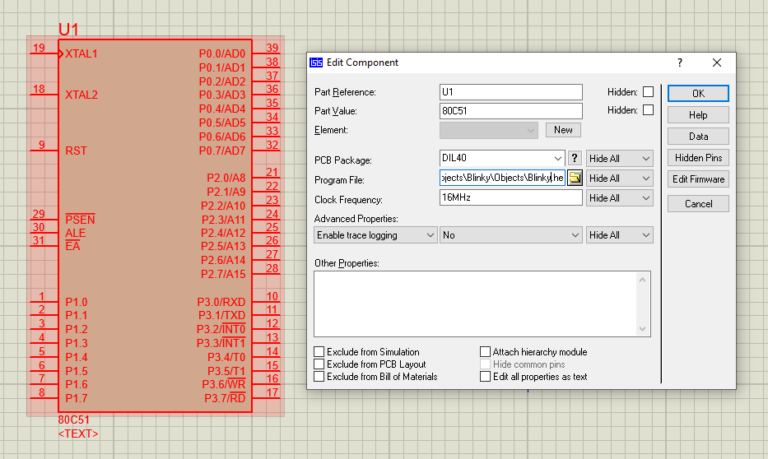Open Hide All dropdown for Clock Frequency
The height and width of the screenshot is (459, 768).
(x=619, y=198)
